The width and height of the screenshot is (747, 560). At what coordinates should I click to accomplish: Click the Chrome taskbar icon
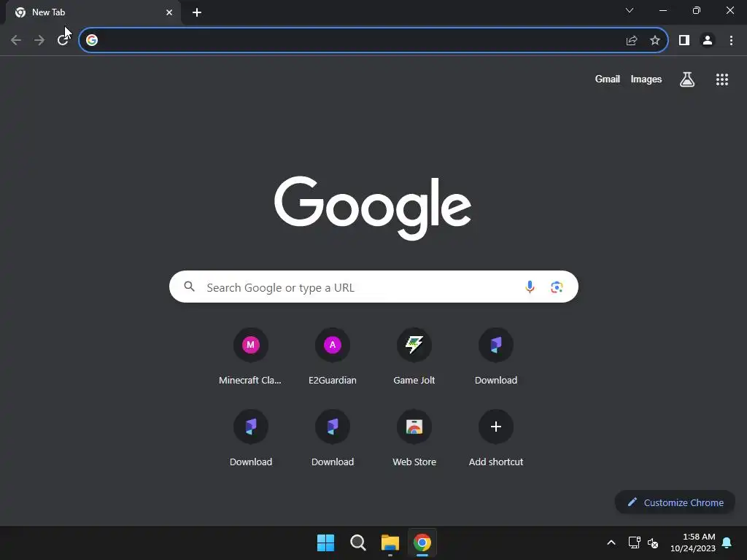click(422, 542)
